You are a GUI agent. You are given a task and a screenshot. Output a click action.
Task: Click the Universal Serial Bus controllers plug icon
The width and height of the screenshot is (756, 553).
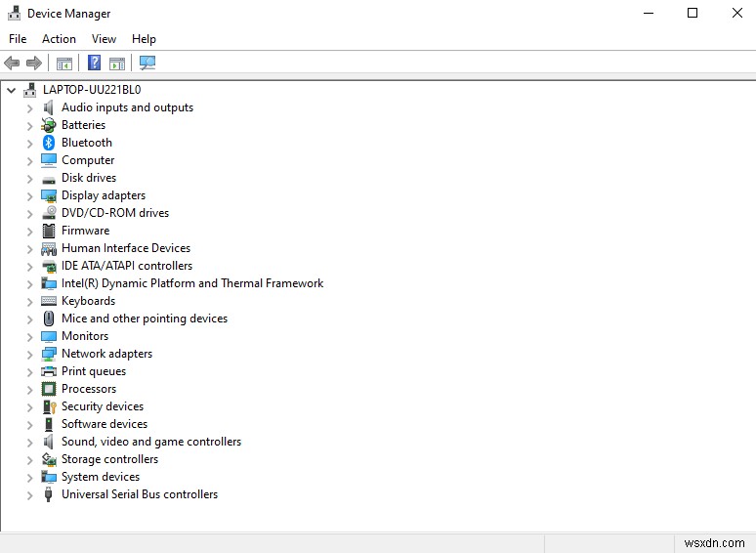pos(48,494)
